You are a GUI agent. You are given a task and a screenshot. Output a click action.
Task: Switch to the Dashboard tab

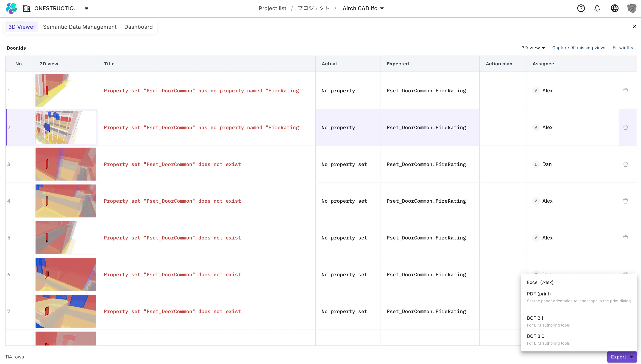click(x=138, y=27)
